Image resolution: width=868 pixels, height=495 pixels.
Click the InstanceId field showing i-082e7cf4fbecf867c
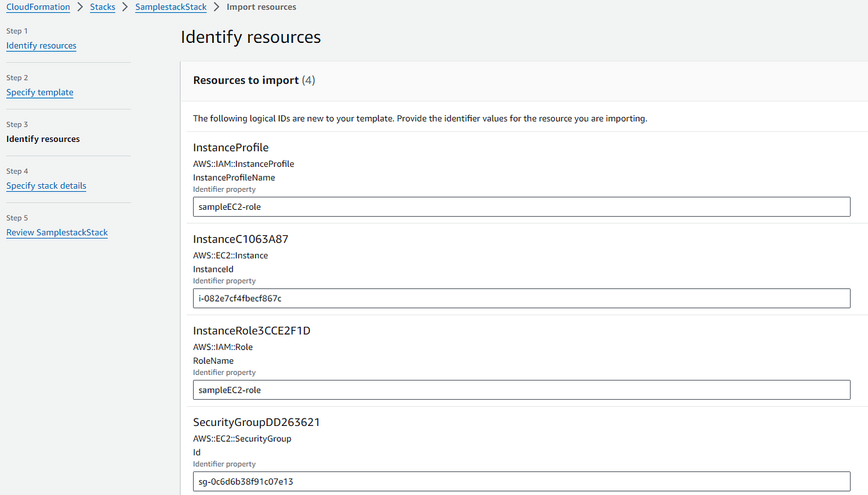[521, 298]
